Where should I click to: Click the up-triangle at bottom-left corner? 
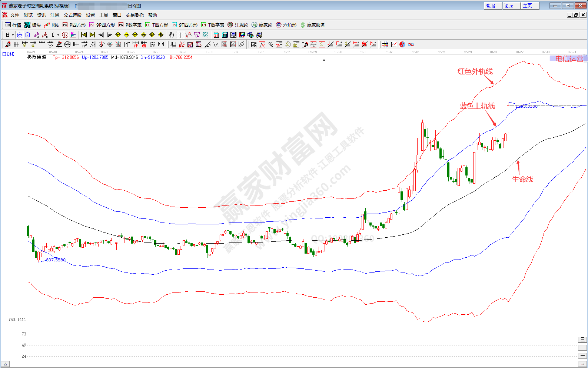(x=6, y=364)
